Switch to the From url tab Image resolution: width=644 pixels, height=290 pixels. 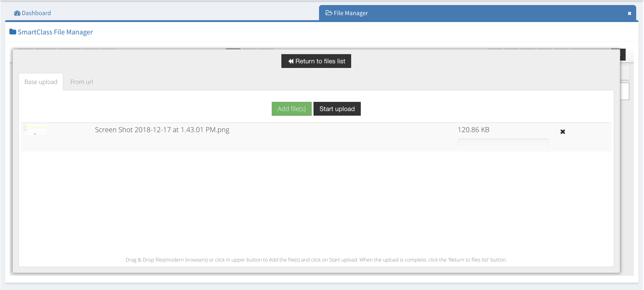click(x=81, y=82)
